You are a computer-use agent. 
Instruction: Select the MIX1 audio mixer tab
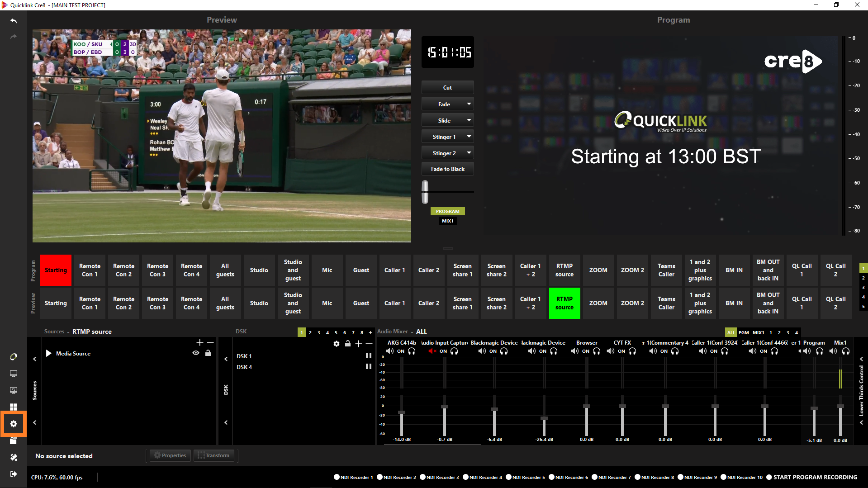[x=759, y=332]
